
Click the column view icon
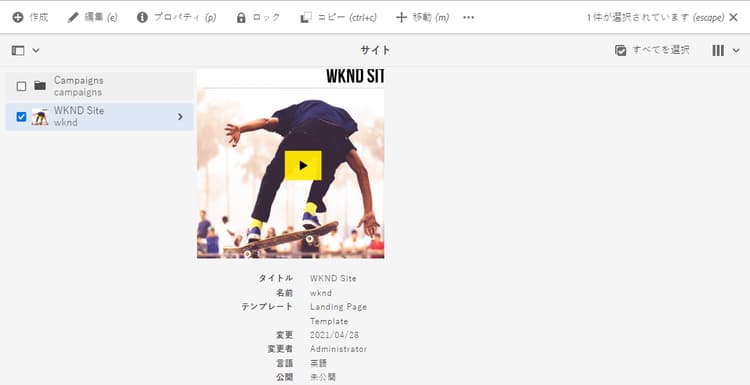[x=718, y=50]
